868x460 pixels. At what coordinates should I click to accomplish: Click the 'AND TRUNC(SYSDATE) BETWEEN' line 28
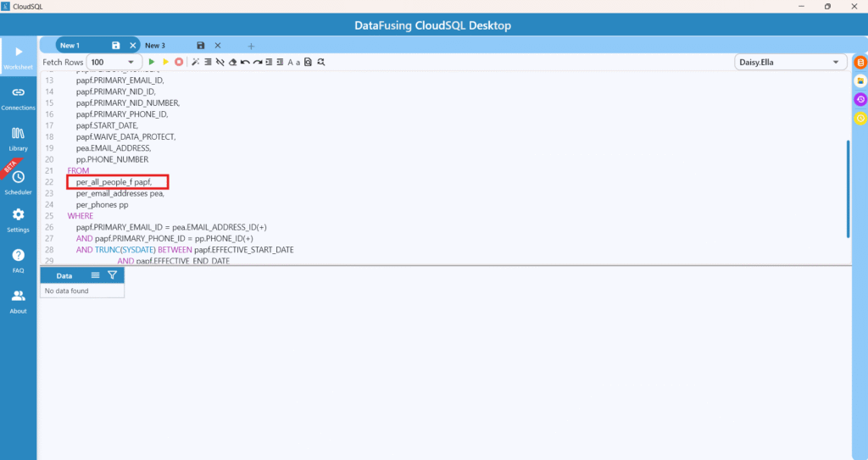[185, 250]
